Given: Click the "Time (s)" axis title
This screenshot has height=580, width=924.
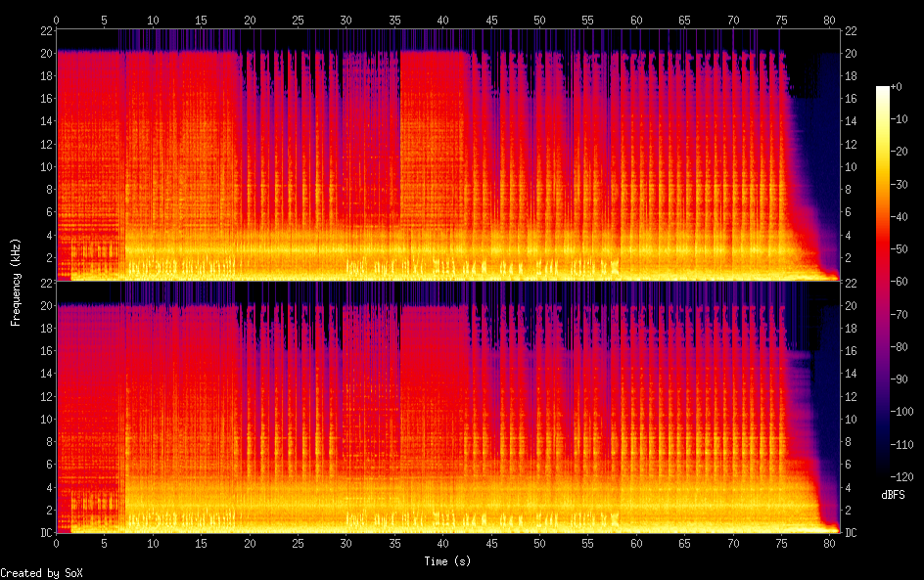Looking at the screenshot, I should point(447,561).
